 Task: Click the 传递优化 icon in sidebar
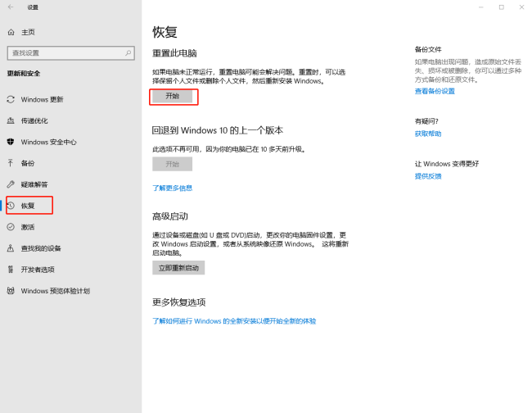[11, 120]
